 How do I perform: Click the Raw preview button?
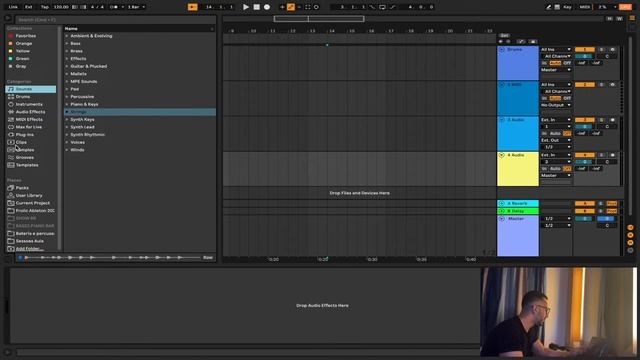pyautogui.click(x=208, y=258)
